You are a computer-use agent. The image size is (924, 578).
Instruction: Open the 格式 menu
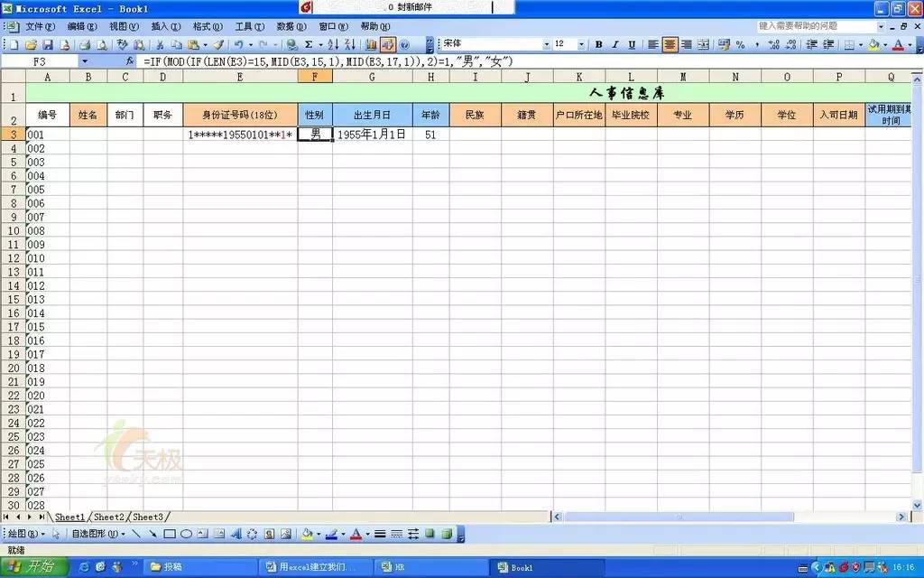click(208, 26)
